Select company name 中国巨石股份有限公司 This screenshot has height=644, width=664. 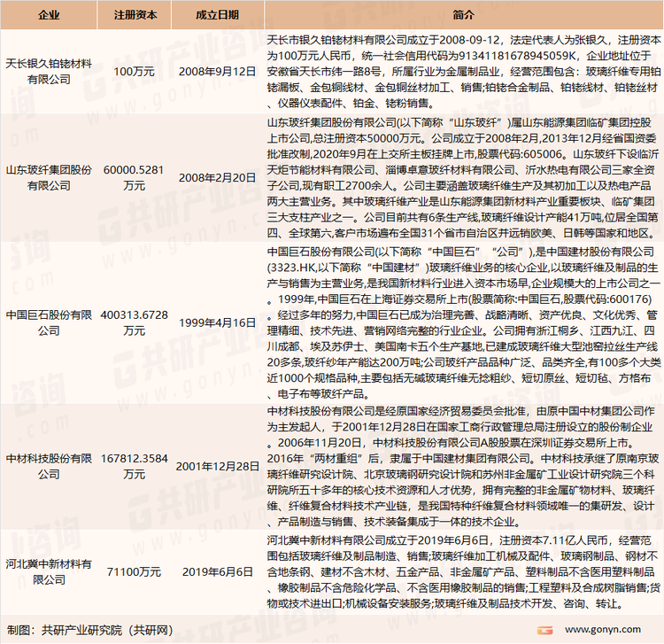[x=49, y=322]
